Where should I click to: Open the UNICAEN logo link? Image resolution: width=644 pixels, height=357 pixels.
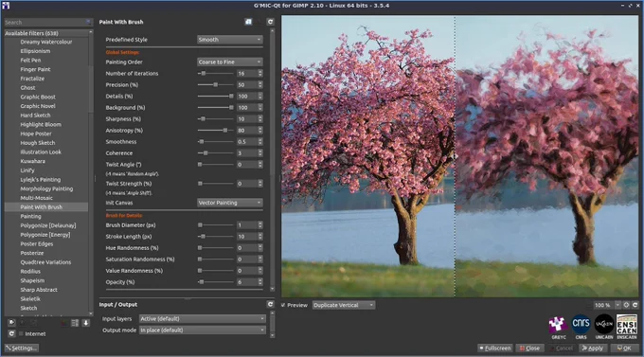pyautogui.click(x=604, y=327)
